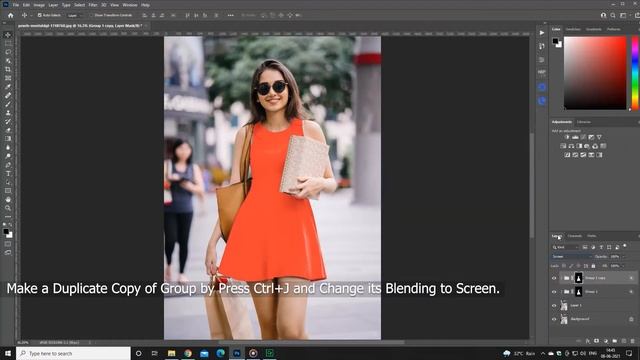Screen dimensions: 640x360
Task: Open the History panel icon in side dock
Action: tap(542, 46)
